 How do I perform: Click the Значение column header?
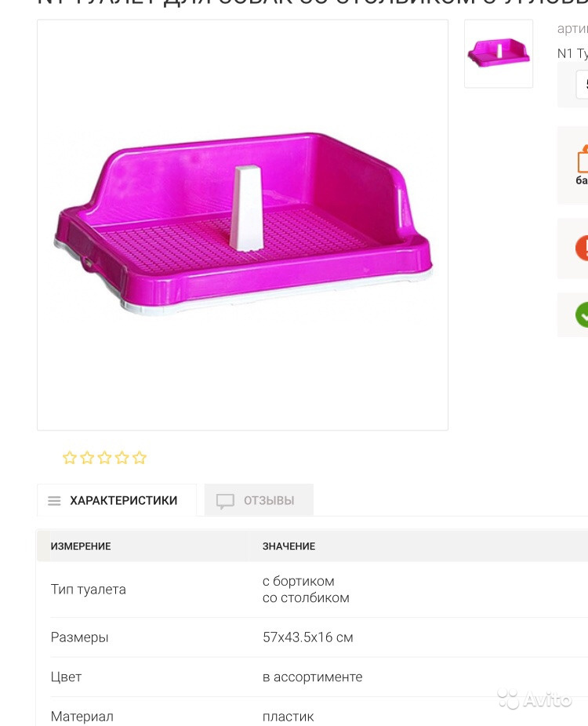tap(289, 546)
